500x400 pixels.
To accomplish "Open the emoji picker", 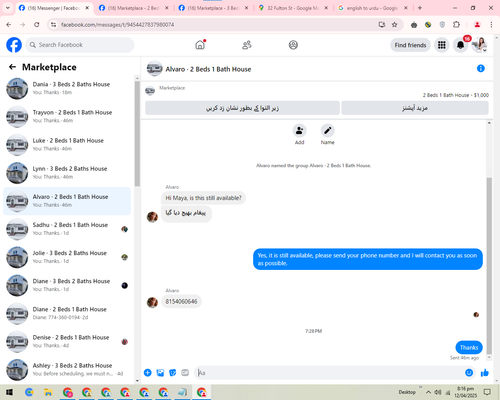I will click(469, 373).
